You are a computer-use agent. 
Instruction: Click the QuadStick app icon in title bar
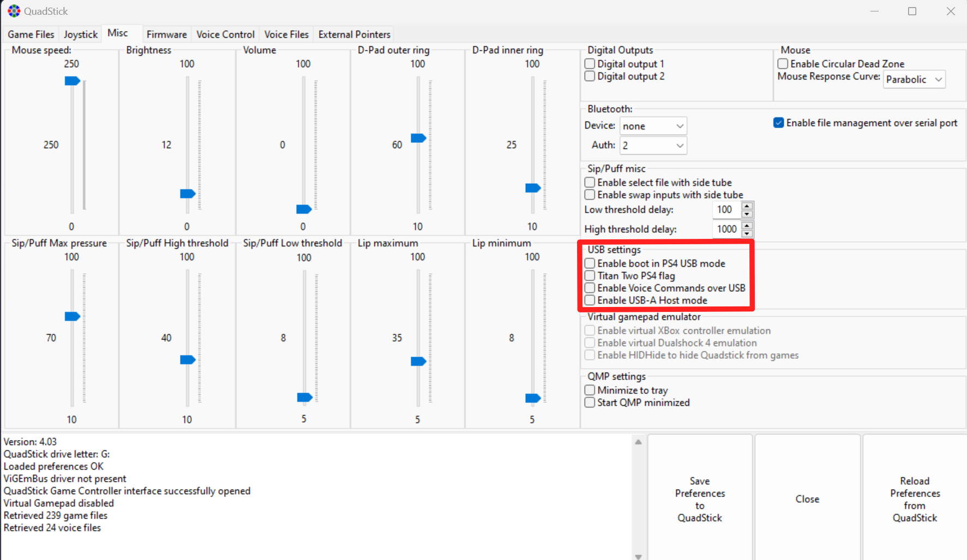[14, 11]
